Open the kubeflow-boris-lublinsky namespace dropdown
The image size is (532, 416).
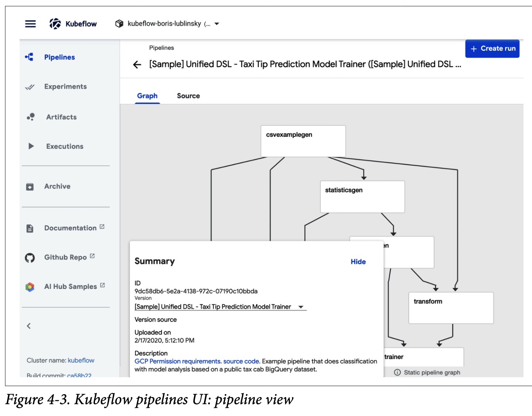(x=217, y=24)
